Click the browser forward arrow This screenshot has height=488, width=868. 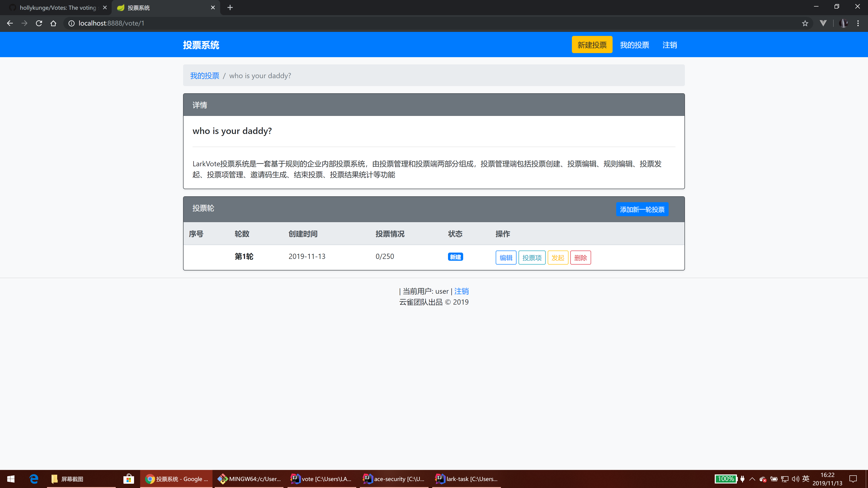pyautogui.click(x=24, y=23)
